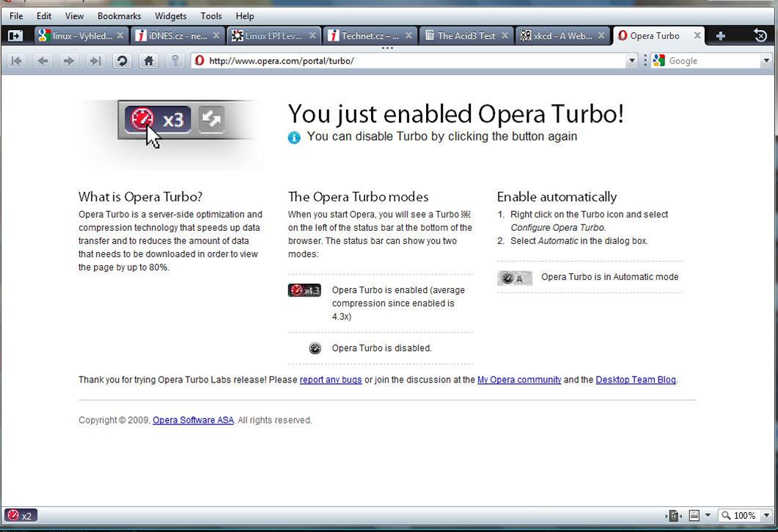Open the Desktop Team Blog link
This screenshot has width=778, height=532.
[635, 380]
